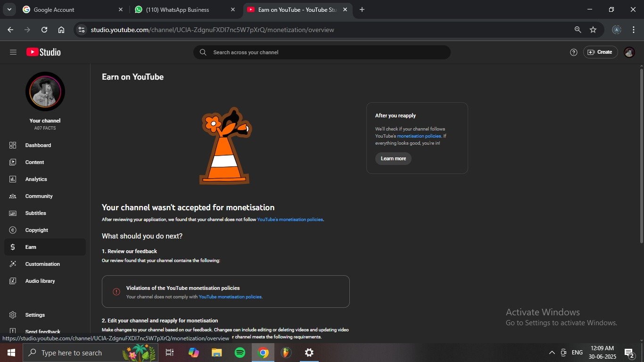
Task: Open the Chrome three-dot menu
Action: (x=634, y=30)
